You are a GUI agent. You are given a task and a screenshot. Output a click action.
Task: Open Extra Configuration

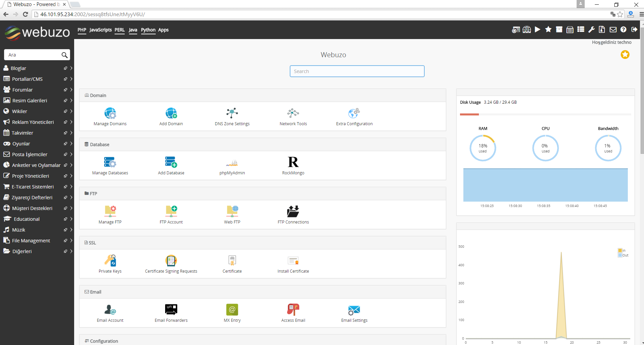(354, 116)
